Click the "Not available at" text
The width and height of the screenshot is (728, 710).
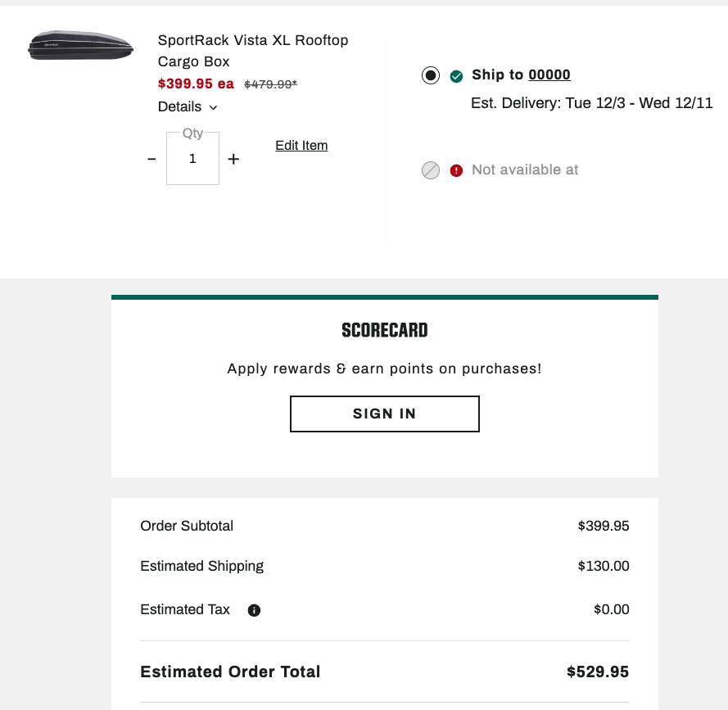[x=525, y=170]
